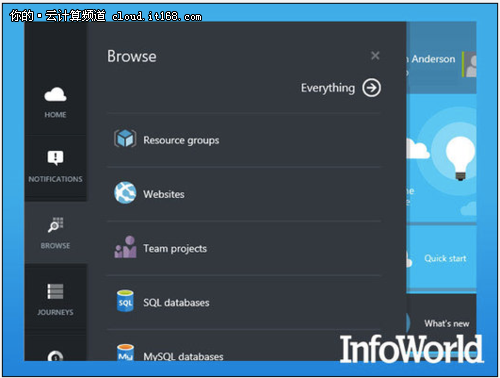
Task: Click the Anderson account name
Action: 433,59
